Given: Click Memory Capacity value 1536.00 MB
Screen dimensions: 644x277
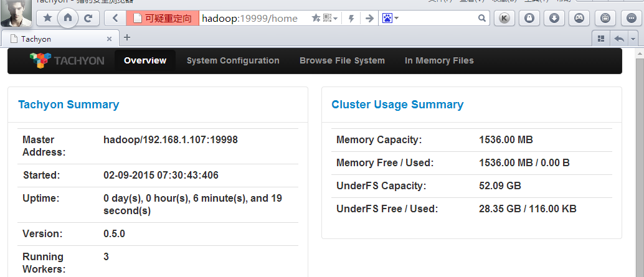Looking at the screenshot, I should pos(506,140).
